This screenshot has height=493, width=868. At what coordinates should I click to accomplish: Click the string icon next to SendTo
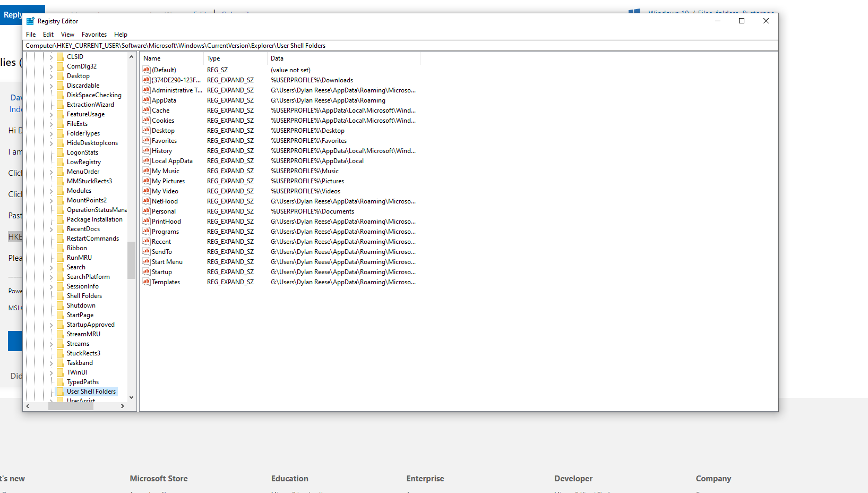(x=147, y=251)
